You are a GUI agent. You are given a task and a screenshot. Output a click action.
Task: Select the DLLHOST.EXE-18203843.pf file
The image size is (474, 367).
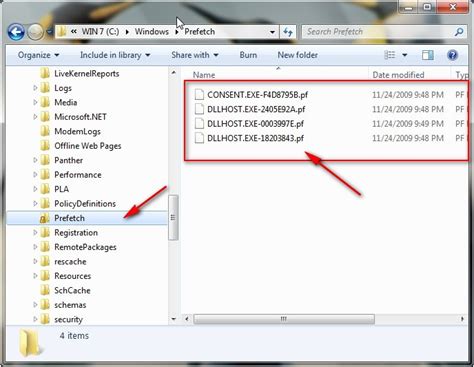255,138
